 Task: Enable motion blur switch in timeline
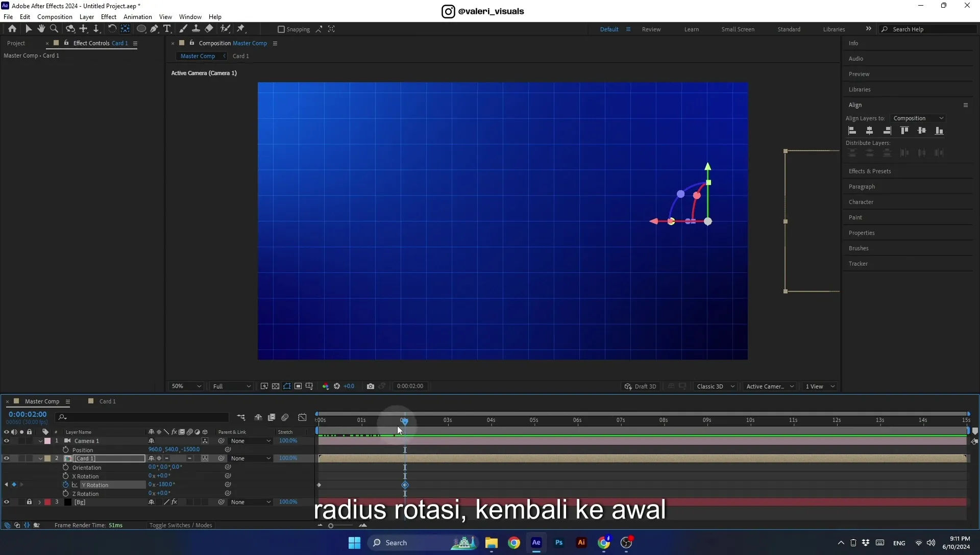click(285, 417)
